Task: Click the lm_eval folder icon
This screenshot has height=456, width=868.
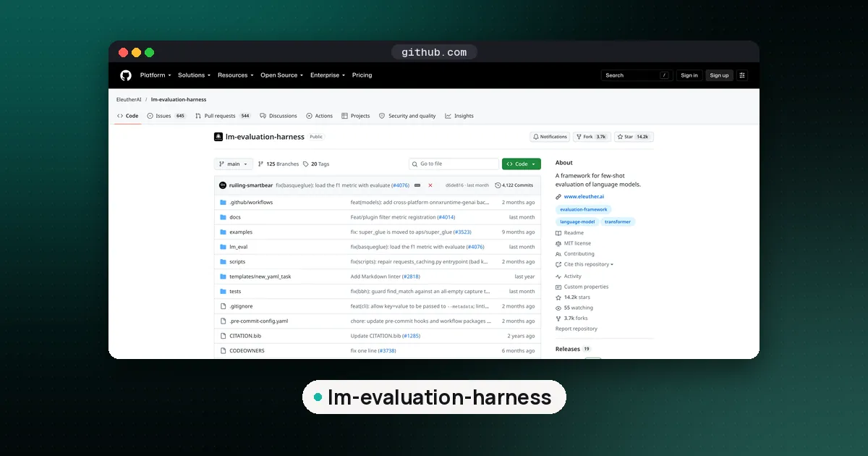Action: pyautogui.click(x=224, y=247)
